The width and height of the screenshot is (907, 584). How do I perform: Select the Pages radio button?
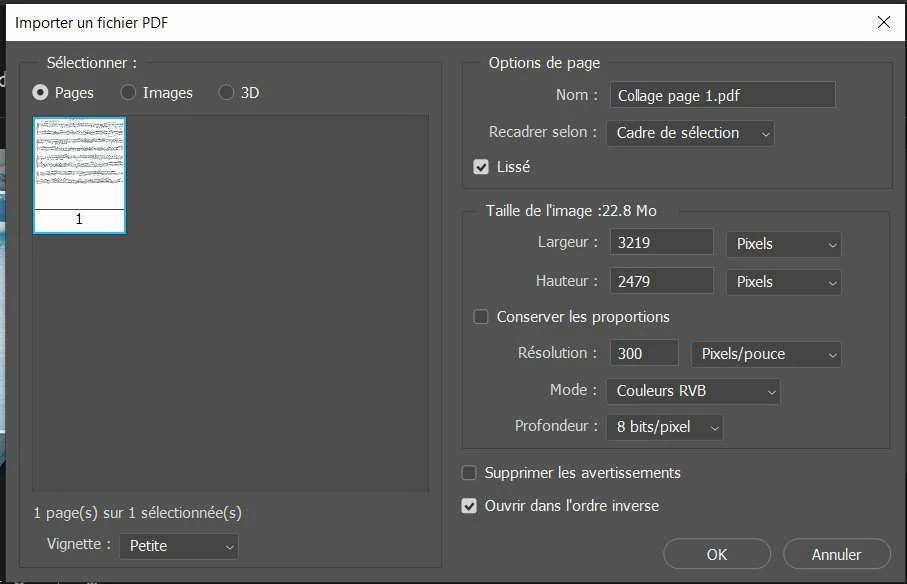(40, 93)
